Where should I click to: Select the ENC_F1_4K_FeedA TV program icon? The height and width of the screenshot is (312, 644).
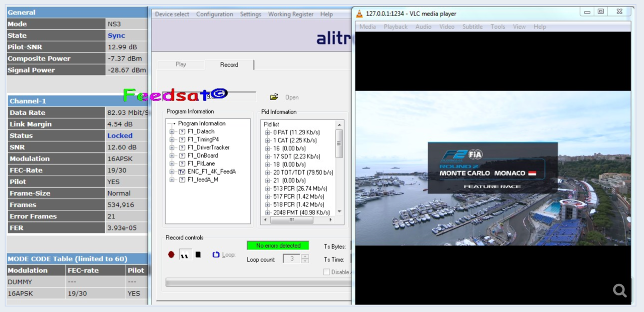click(182, 172)
